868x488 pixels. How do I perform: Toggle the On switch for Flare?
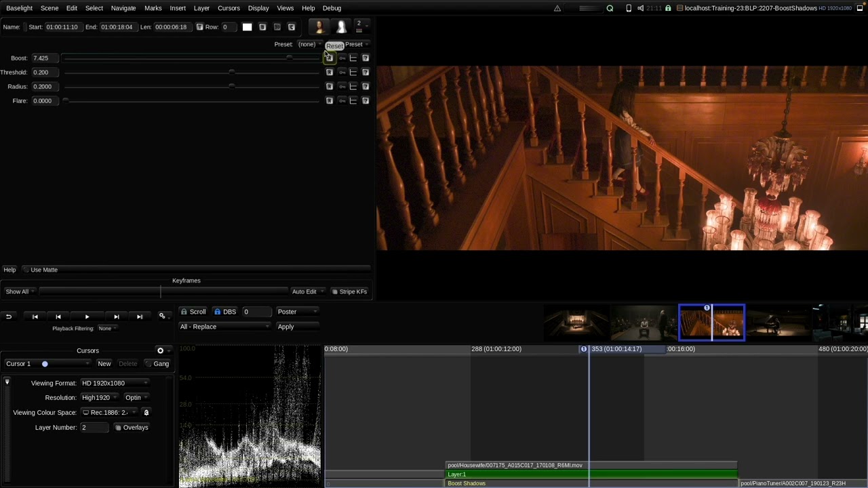[x=342, y=101]
